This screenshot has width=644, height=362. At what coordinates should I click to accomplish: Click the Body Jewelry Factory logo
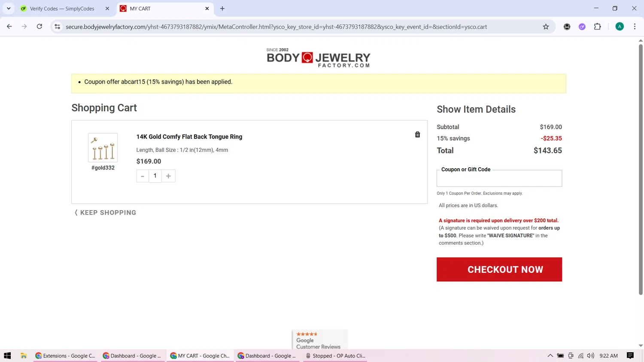coord(319,58)
